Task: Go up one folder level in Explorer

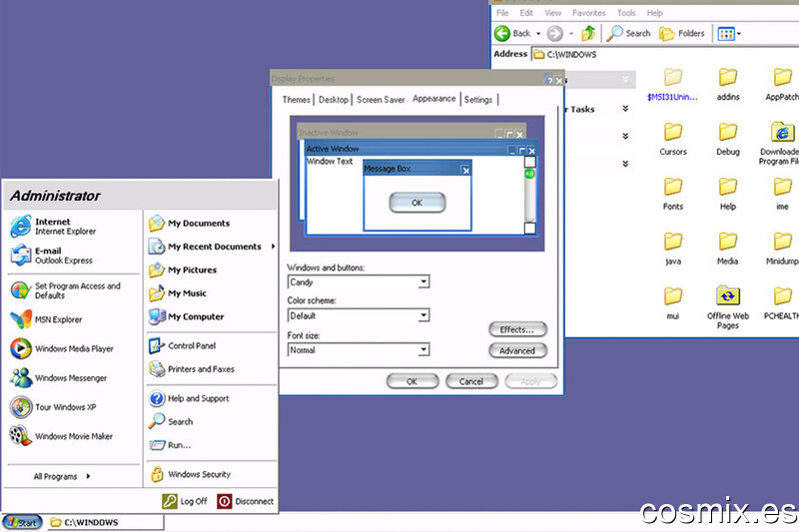Action: pos(588,33)
